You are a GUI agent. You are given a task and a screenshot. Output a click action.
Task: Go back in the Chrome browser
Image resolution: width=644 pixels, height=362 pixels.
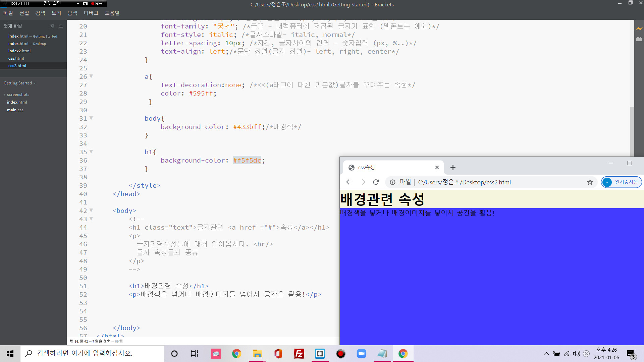tap(349, 182)
